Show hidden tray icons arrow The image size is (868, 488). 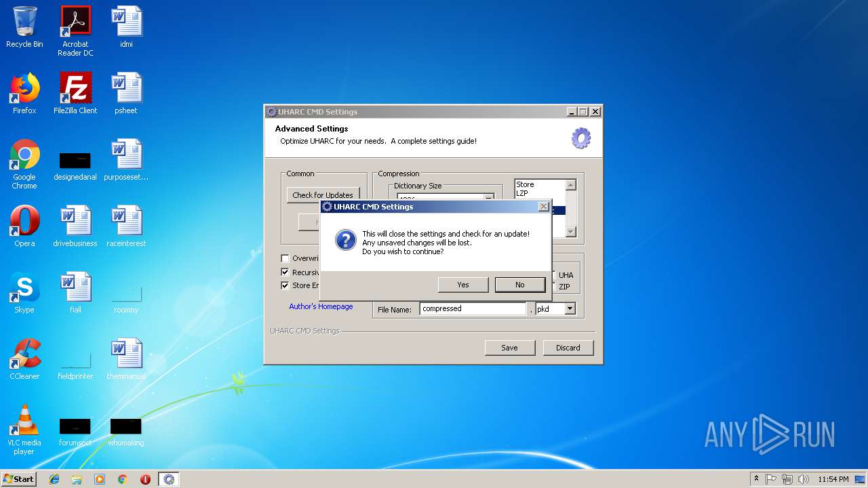pyautogui.click(x=756, y=479)
